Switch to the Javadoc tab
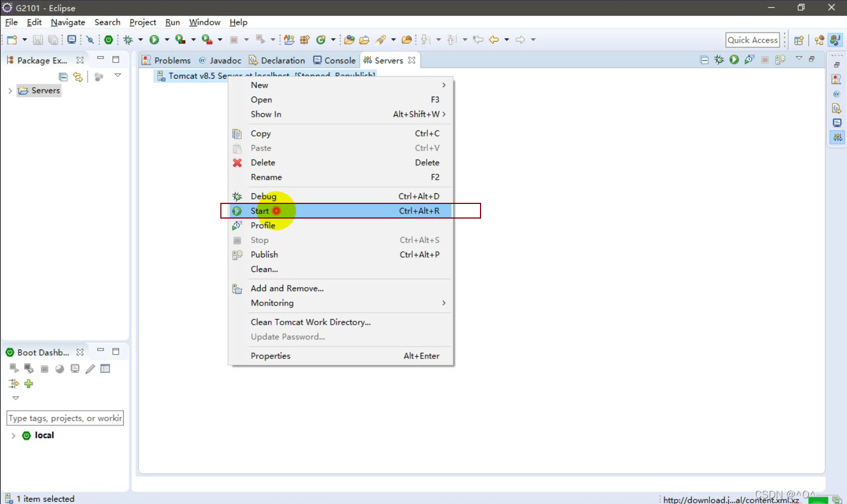 pyautogui.click(x=220, y=60)
